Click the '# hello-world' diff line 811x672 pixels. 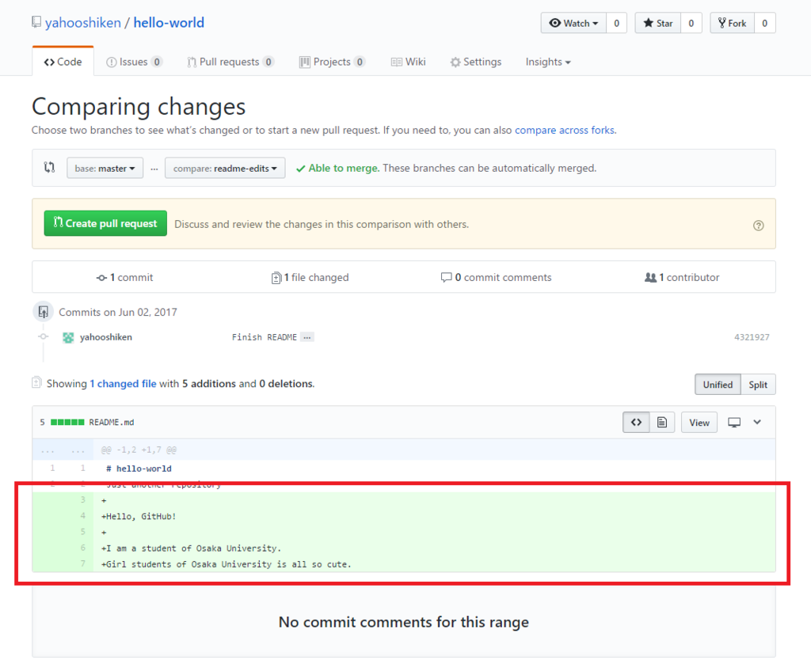click(x=139, y=469)
